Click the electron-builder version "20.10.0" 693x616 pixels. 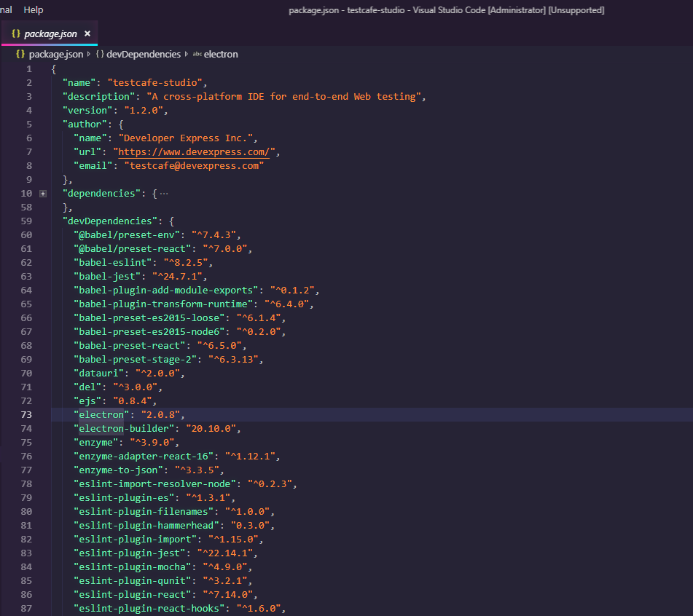click(x=211, y=428)
